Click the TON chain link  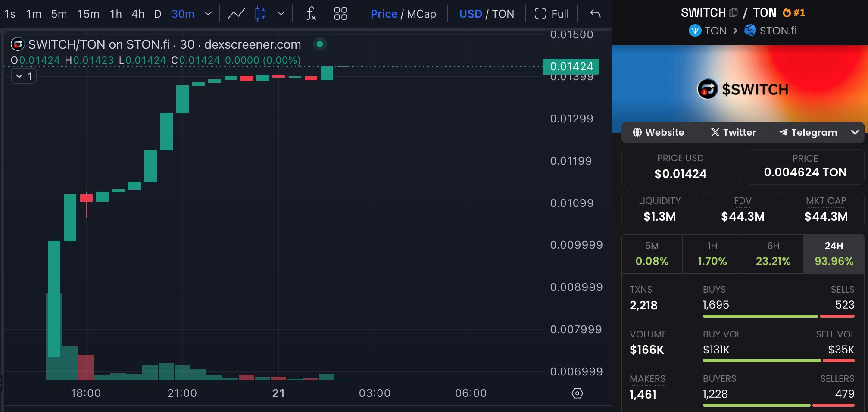coord(708,31)
